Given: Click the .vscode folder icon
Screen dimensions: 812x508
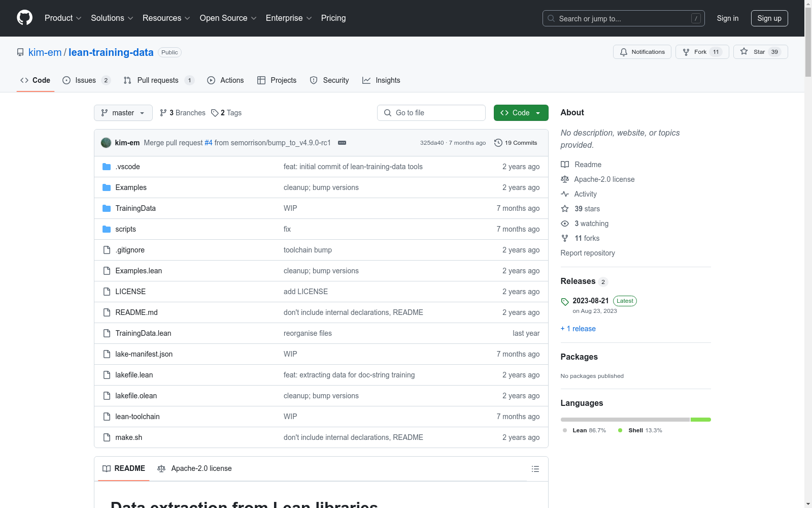Looking at the screenshot, I should pos(107,167).
